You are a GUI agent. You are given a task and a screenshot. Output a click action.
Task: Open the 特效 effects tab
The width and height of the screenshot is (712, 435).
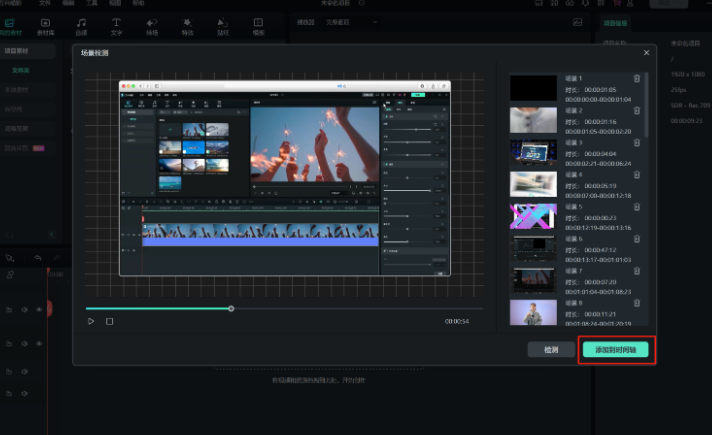(187, 25)
